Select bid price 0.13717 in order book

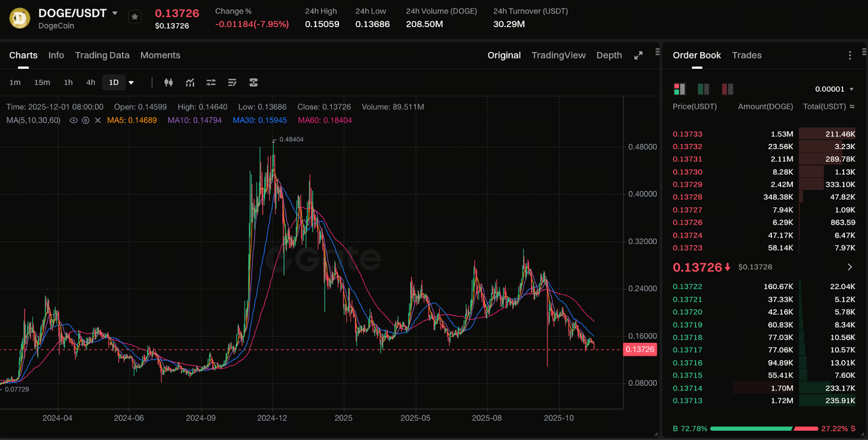point(687,350)
